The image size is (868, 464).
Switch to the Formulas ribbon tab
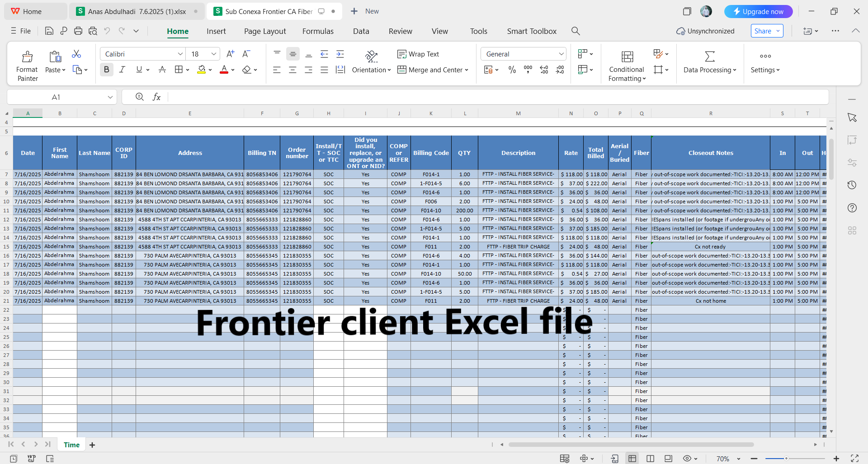point(318,31)
